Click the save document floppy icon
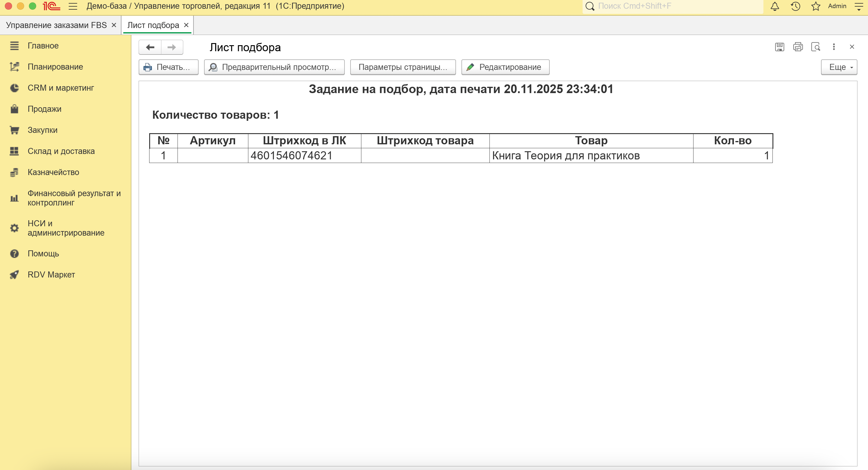This screenshot has height=470, width=868. click(x=779, y=47)
